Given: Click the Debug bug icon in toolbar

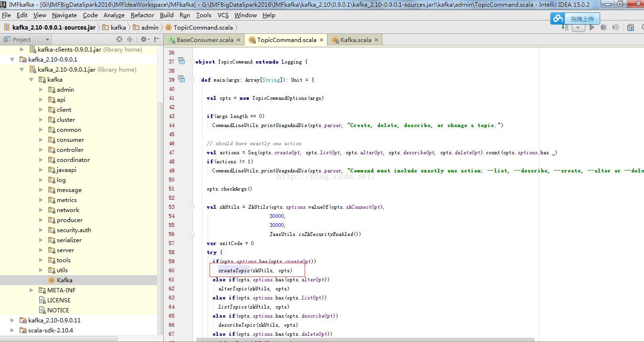Looking at the screenshot, I should [603, 27].
